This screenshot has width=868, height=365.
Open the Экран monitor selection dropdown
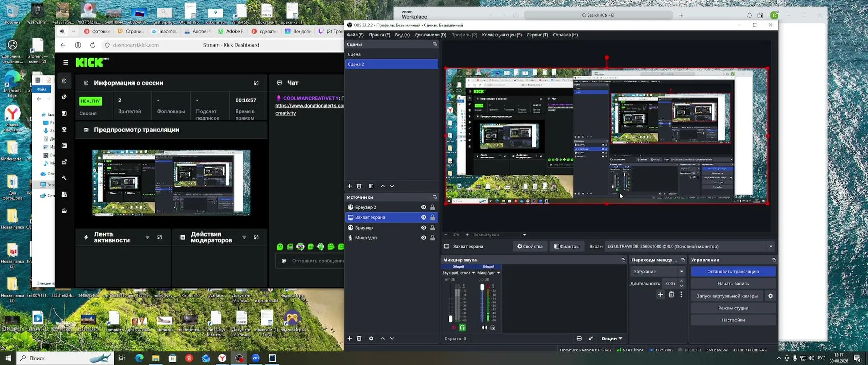click(690, 246)
